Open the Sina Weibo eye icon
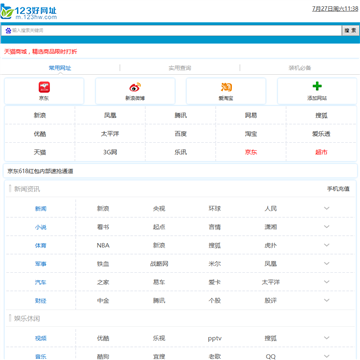Image resolution: width=360 pixels, height=360 pixels. (x=135, y=87)
